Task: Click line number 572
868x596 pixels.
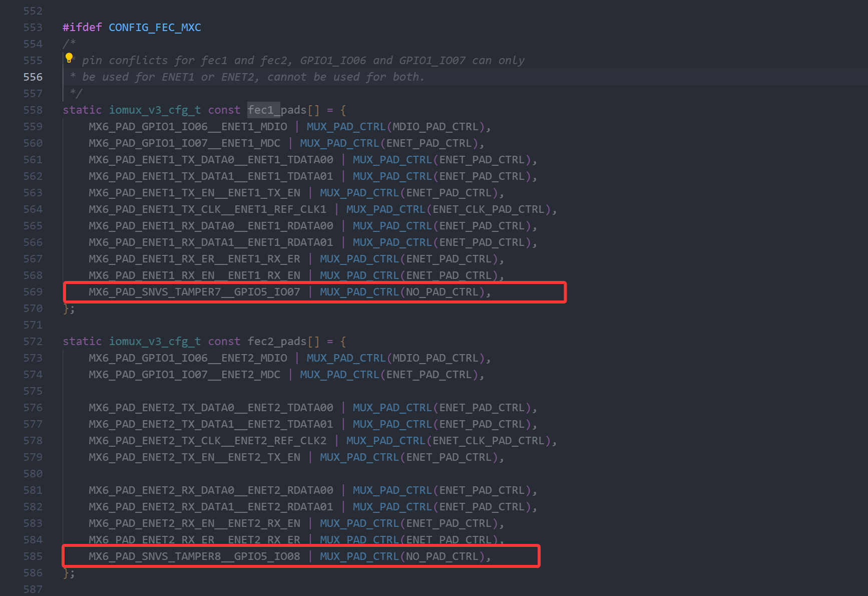Action: [33, 341]
